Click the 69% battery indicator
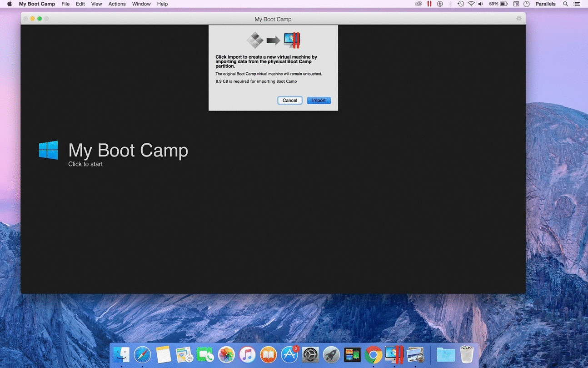Screen dimensions: 588x368 [498, 4]
